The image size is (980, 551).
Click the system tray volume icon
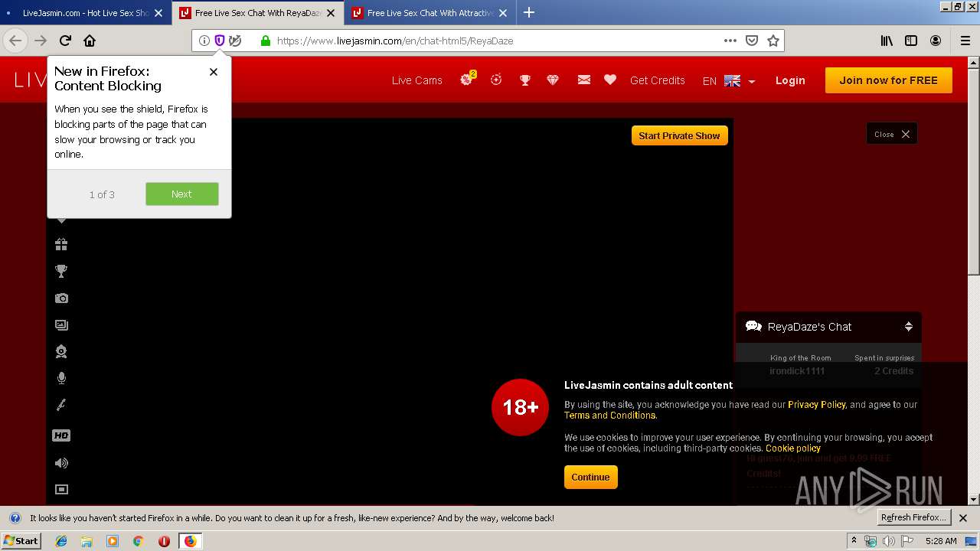point(888,541)
